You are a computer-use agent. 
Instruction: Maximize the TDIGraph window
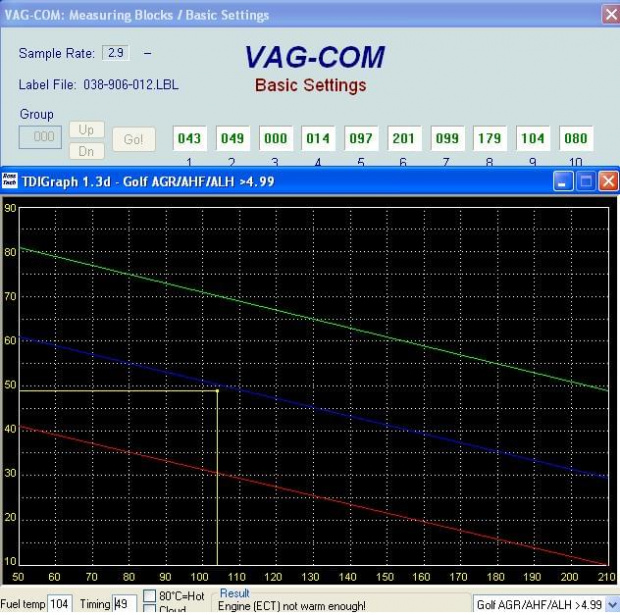[586, 182]
